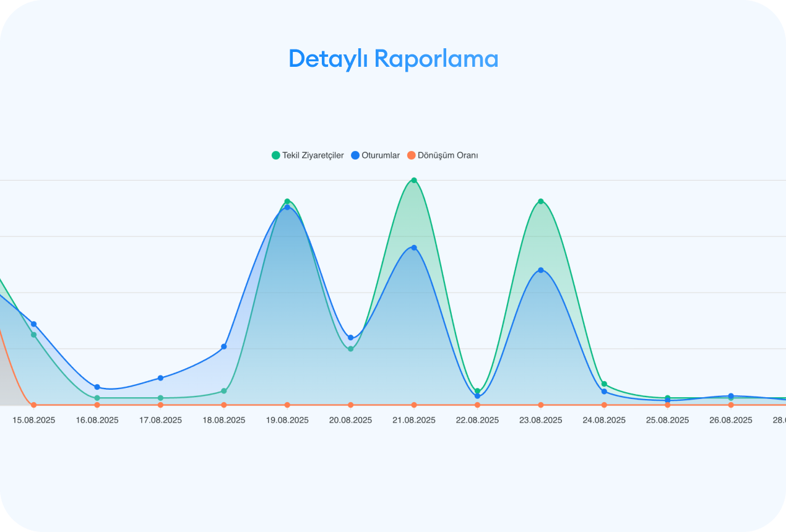The height and width of the screenshot is (532, 786).
Task: Select blue data point on 26.08.2025
Action: tap(731, 396)
